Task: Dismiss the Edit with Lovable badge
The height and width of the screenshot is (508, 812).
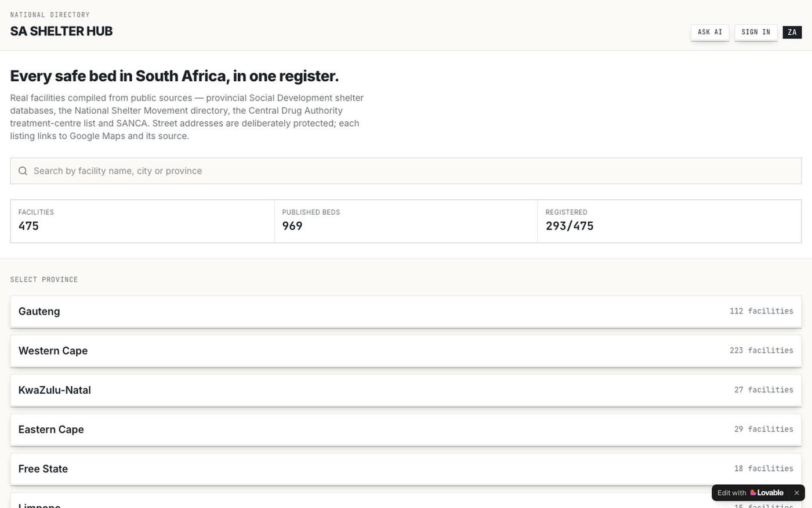Action: tap(796, 493)
